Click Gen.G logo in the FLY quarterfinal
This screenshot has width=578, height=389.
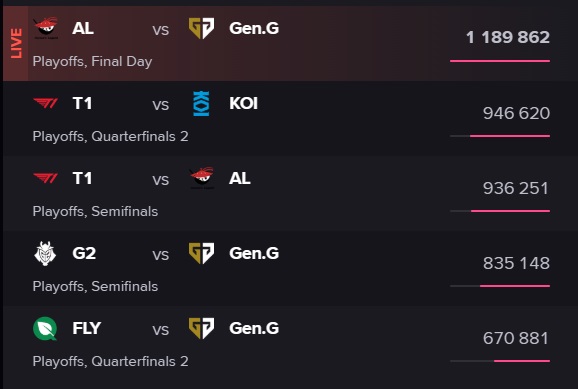click(x=201, y=328)
